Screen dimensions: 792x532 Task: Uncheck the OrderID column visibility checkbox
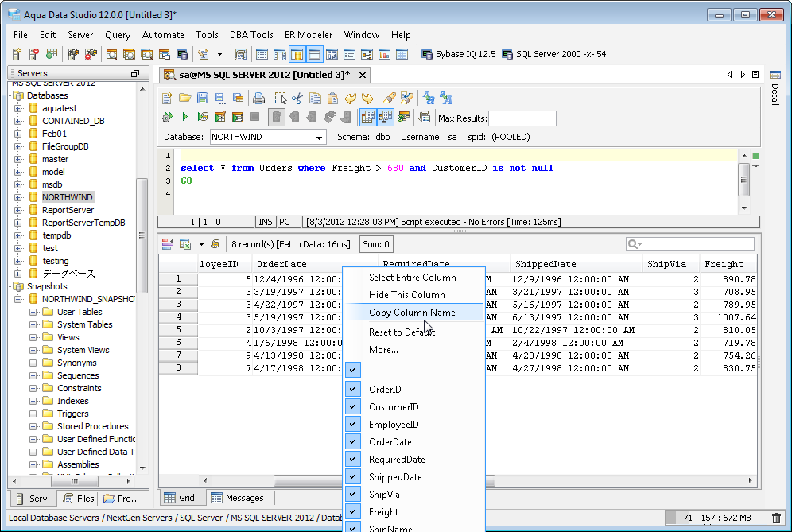coord(353,389)
